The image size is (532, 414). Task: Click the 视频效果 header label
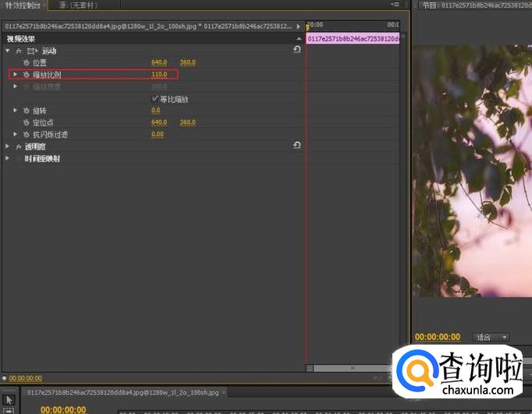click(21, 39)
